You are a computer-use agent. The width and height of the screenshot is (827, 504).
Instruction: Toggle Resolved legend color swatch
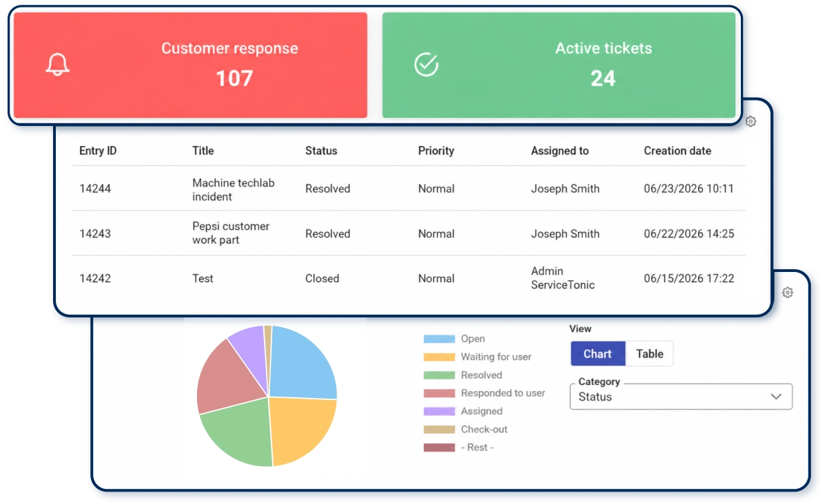pyautogui.click(x=439, y=375)
